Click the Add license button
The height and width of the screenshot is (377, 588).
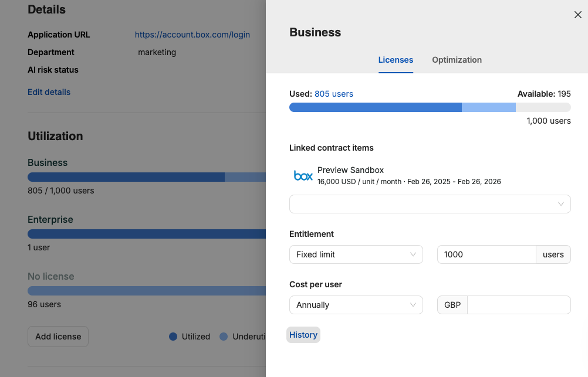pyautogui.click(x=58, y=337)
